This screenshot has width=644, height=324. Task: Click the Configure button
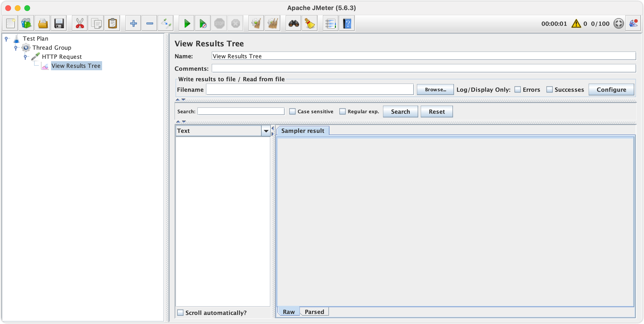point(611,89)
